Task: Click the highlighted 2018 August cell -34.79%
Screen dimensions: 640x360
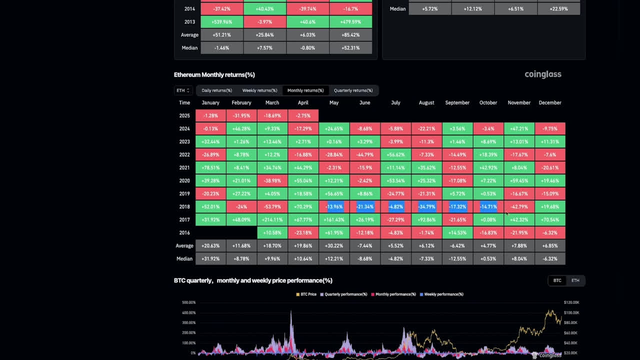Action: pos(427,207)
